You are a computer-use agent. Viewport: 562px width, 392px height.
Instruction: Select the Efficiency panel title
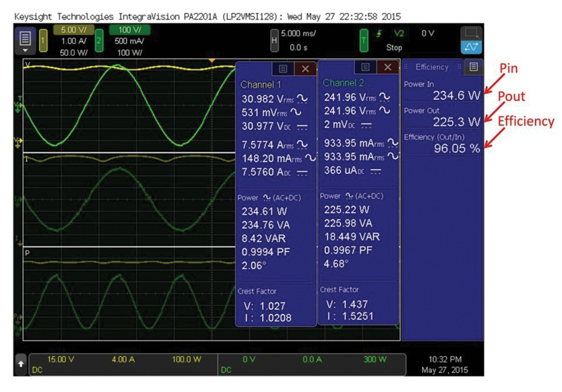(431, 67)
